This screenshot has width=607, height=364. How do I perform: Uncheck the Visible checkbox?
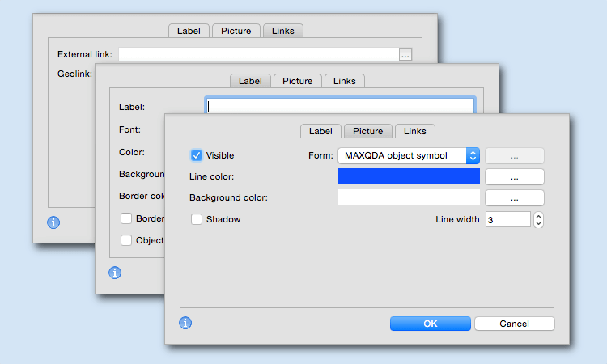pyautogui.click(x=197, y=155)
